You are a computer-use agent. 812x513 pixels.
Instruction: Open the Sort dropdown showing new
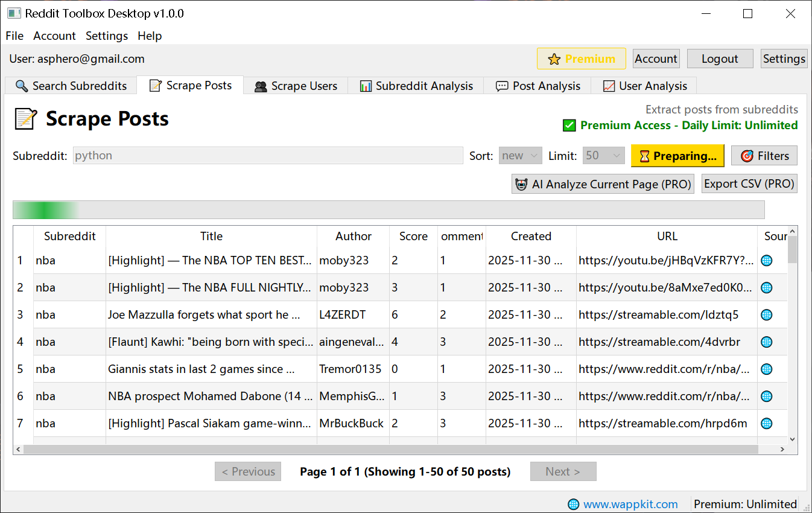[521, 156]
